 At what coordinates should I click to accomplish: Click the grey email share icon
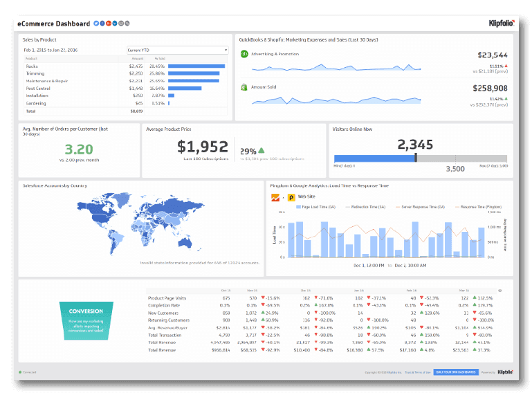[x=121, y=24]
